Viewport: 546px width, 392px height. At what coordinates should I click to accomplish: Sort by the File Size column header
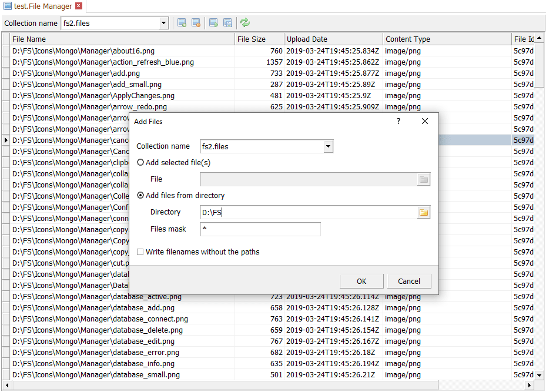click(x=259, y=39)
